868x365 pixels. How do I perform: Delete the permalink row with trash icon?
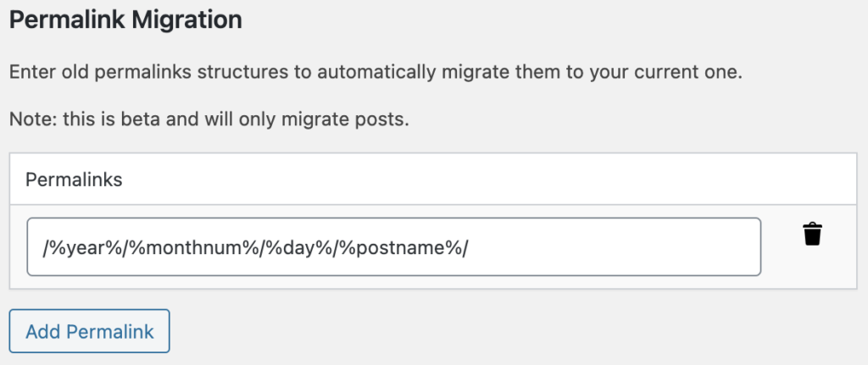pos(812,234)
